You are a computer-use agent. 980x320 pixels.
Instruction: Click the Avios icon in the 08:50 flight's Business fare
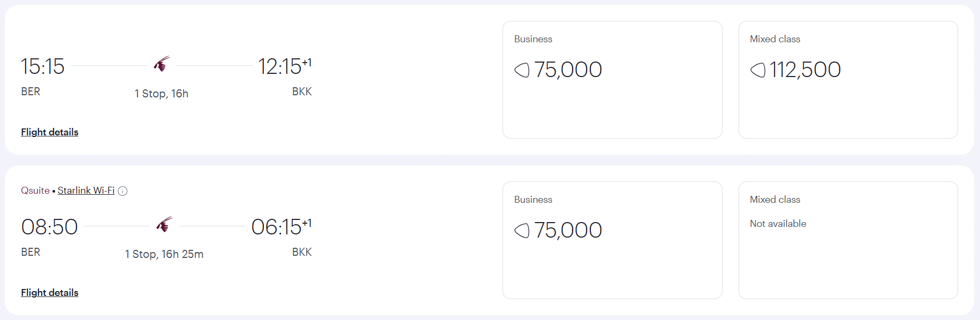(x=522, y=231)
